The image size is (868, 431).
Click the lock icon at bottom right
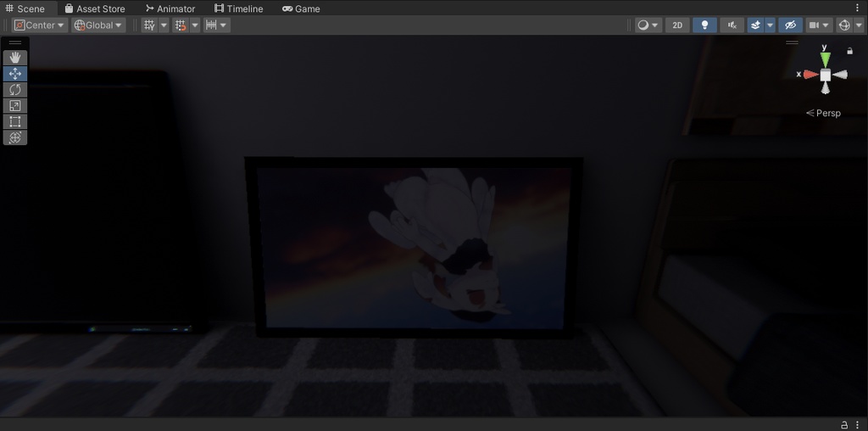coord(844,425)
